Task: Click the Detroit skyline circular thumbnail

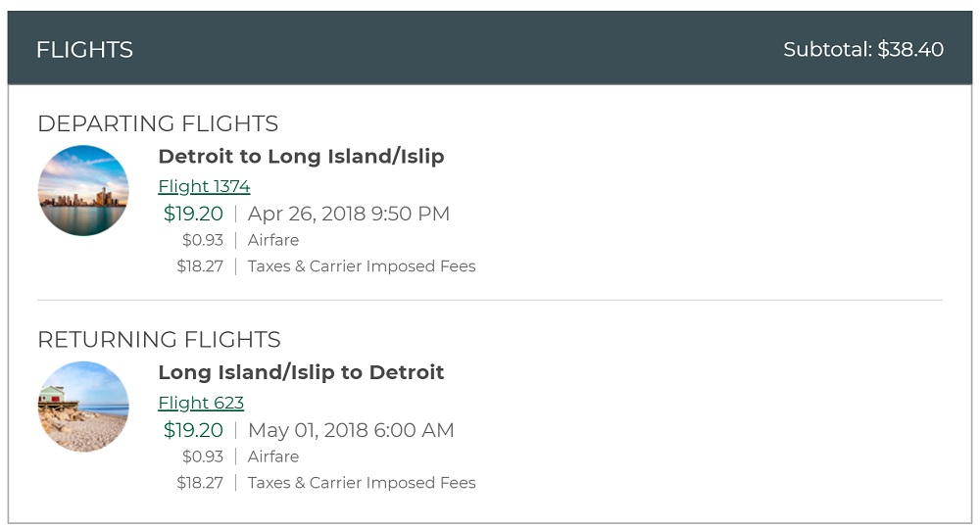Action: point(83,190)
